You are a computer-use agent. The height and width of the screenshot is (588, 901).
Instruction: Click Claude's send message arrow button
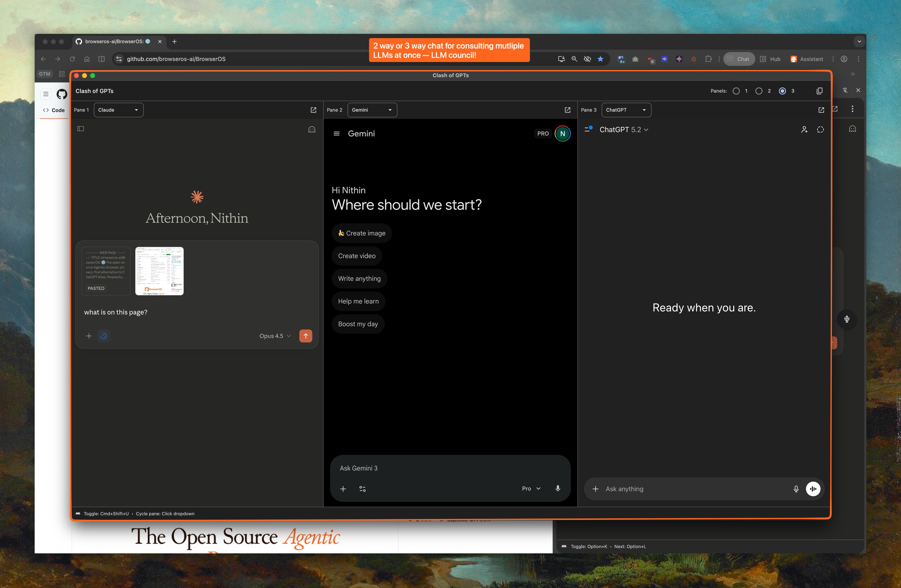[306, 336]
